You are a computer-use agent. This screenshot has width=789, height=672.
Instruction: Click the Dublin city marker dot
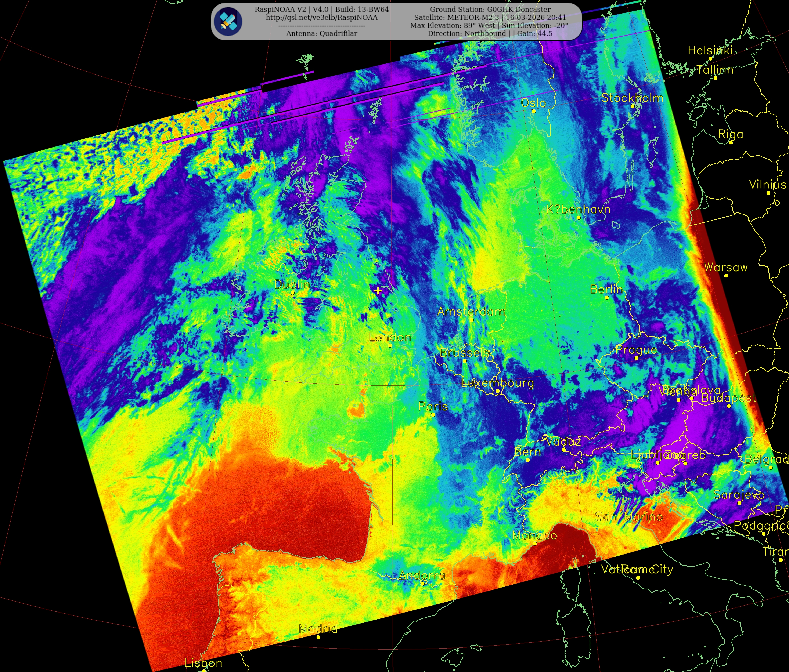292,293
